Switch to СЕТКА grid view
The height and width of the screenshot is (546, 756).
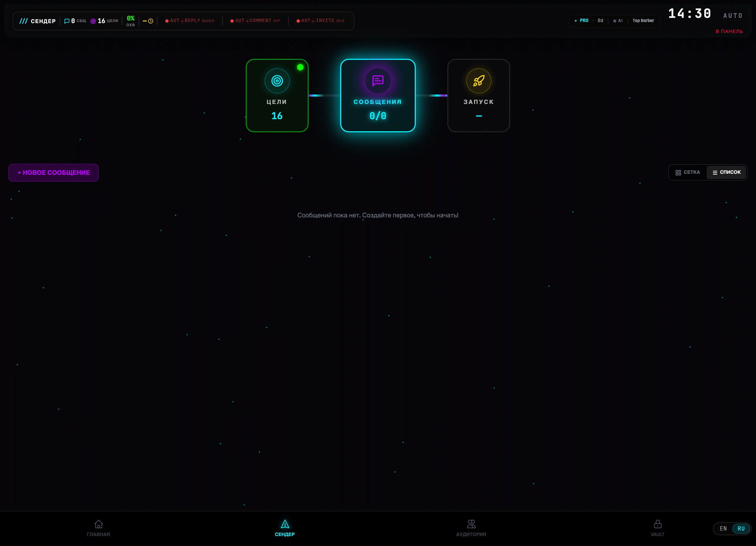688,172
